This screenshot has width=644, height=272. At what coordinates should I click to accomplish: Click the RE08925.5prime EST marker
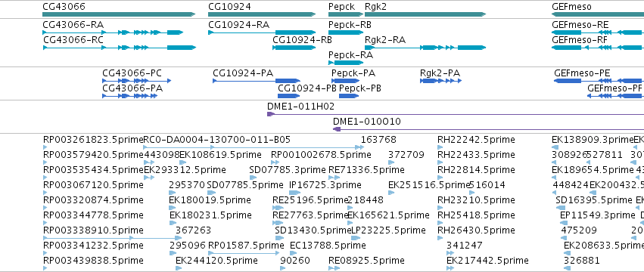(334, 268)
